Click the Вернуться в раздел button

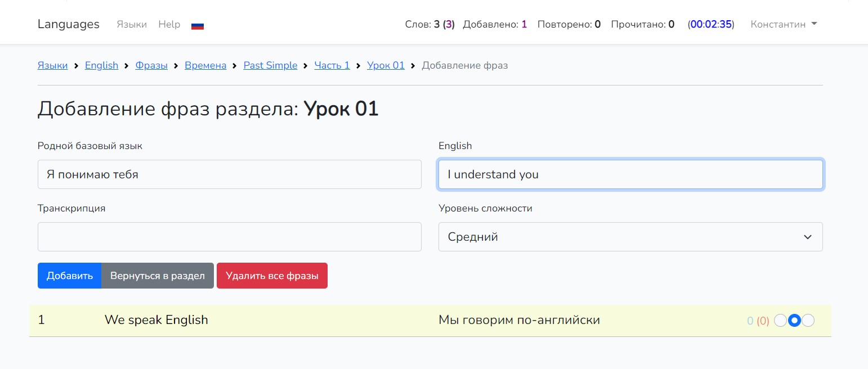pyautogui.click(x=158, y=276)
